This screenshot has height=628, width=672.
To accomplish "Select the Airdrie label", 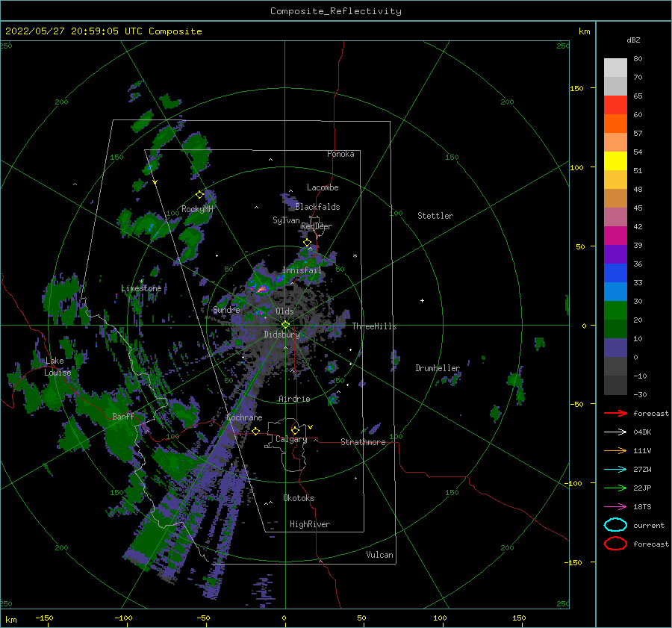I will 294,399.
